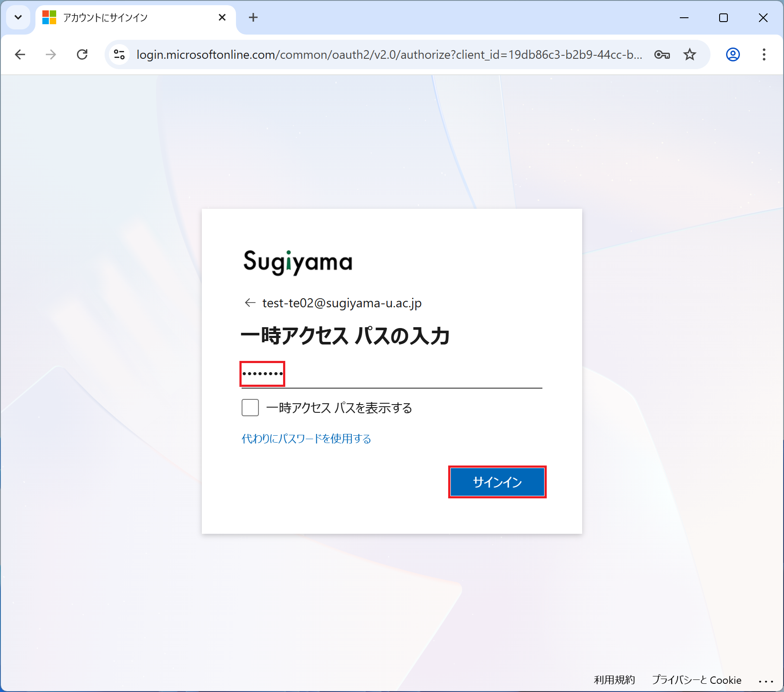The image size is (784, 692).
Task: Open the Chrome profile icon
Action: [x=733, y=54]
